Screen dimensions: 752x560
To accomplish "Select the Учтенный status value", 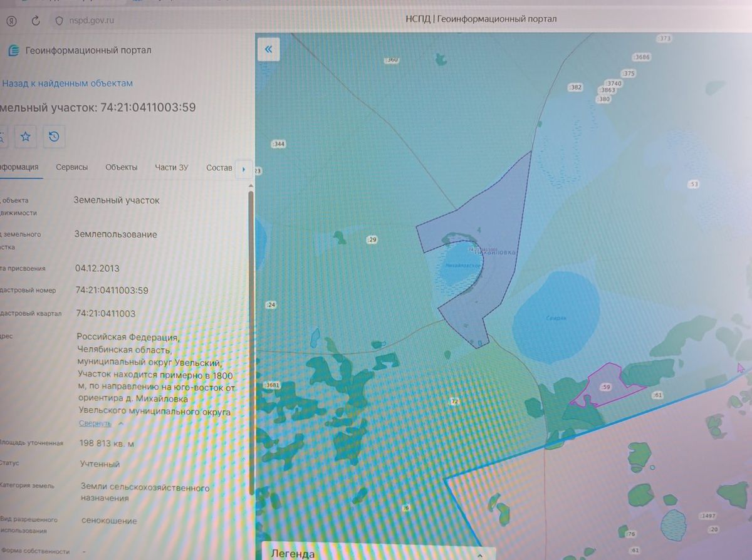I will click(x=100, y=464).
